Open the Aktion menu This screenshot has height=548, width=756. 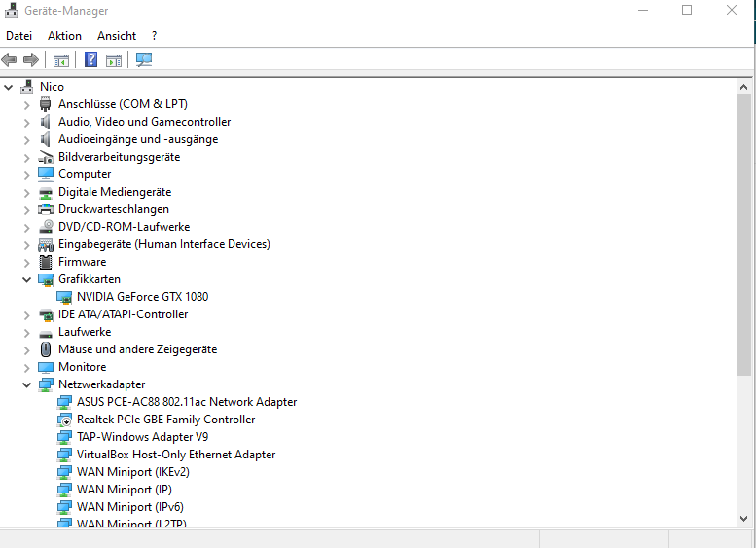(x=64, y=36)
